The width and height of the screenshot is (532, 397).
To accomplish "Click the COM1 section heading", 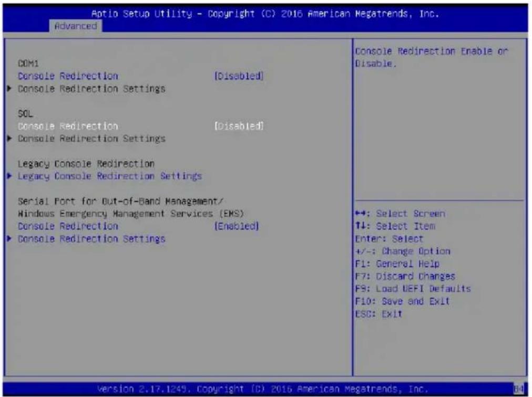I will coord(28,64).
